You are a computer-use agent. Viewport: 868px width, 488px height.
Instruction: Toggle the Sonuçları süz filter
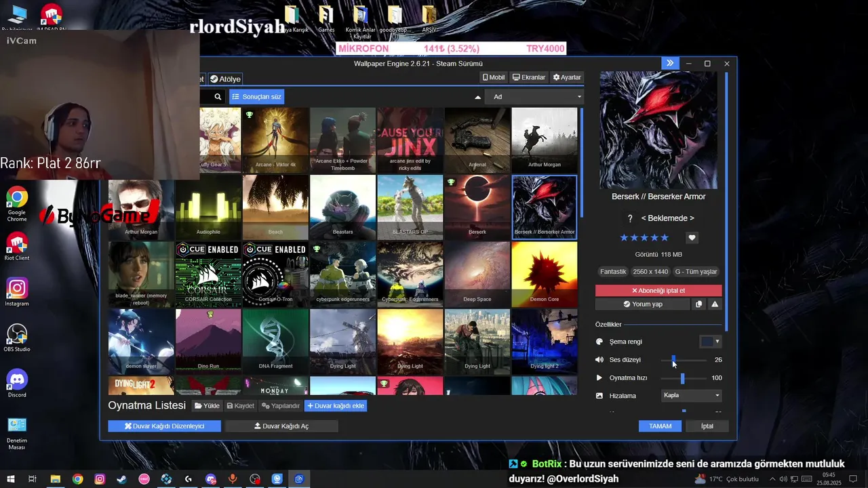256,97
